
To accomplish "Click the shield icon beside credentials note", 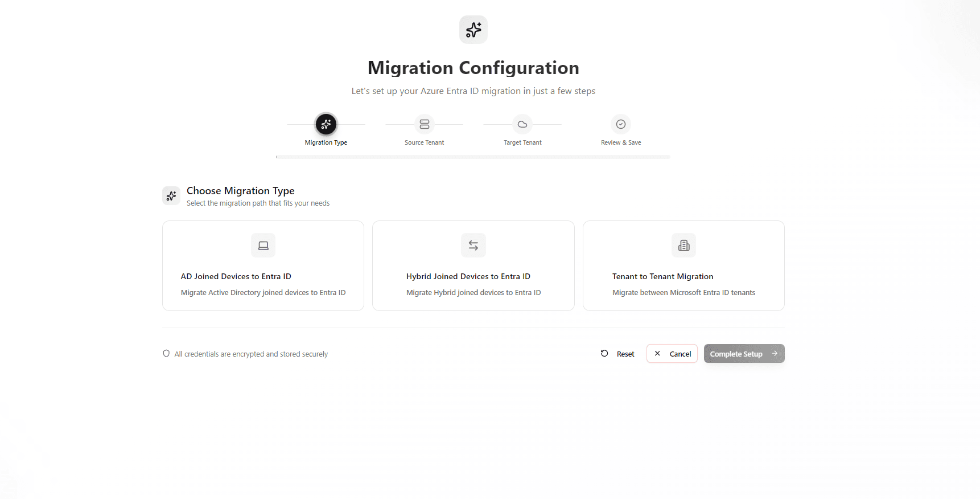I will (x=166, y=354).
